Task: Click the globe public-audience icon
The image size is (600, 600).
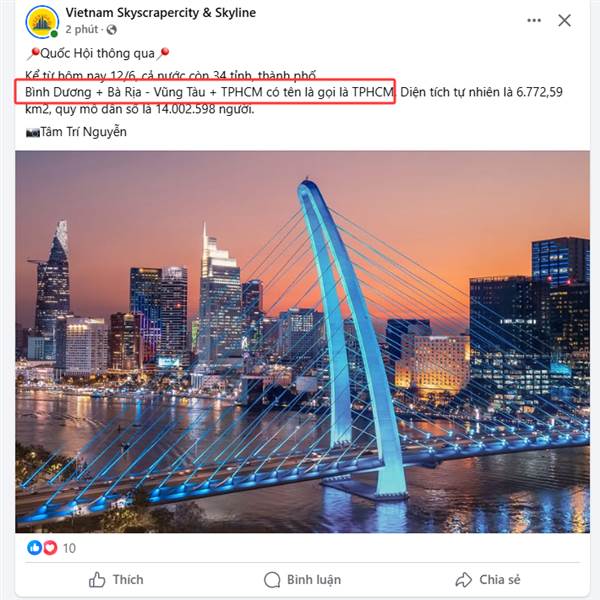Action: pos(111,29)
